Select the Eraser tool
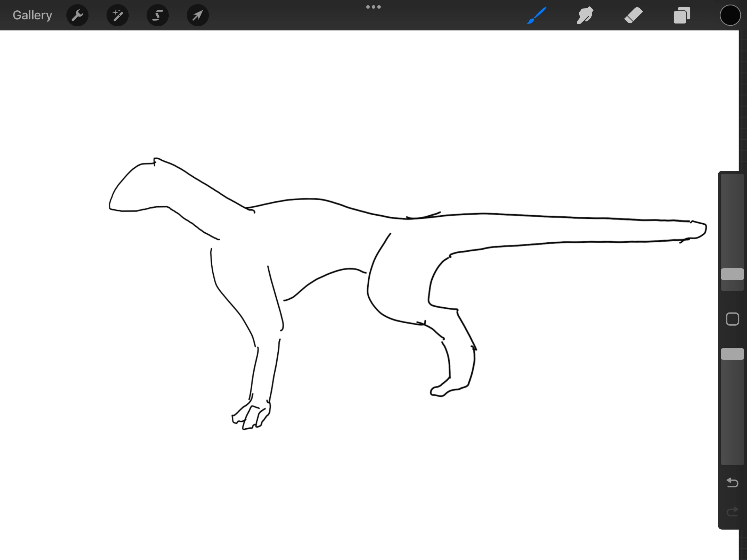Image resolution: width=747 pixels, height=560 pixels. (x=634, y=15)
